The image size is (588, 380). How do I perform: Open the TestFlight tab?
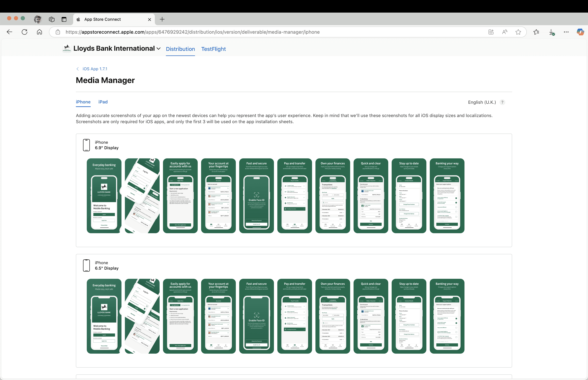tap(213, 49)
